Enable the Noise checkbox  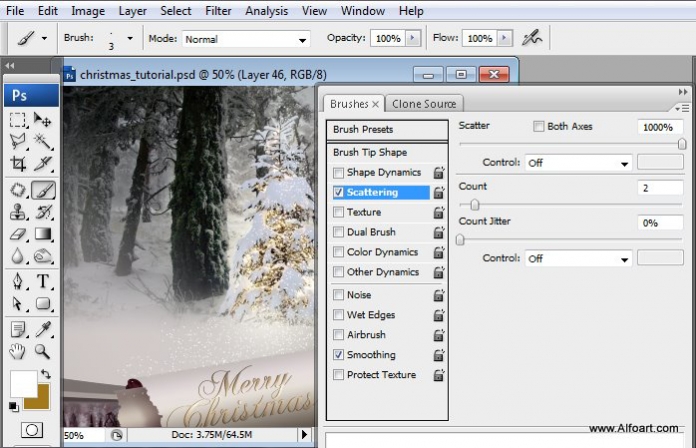click(338, 295)
